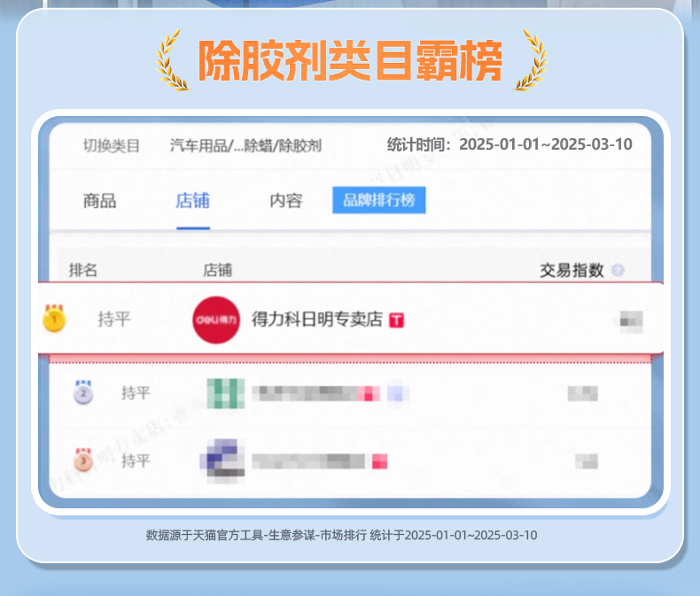
Task: Click the 除胶剂类目霸榜 title
Action: pos(351,61)
